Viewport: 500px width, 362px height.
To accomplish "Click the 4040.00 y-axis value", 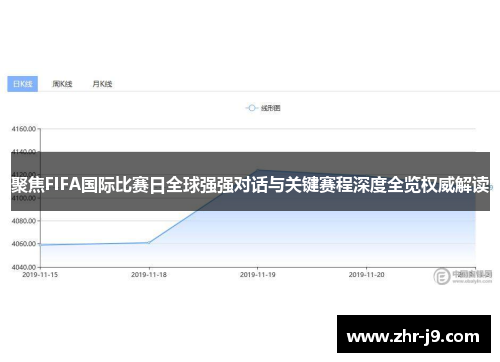I will point(24,267).
